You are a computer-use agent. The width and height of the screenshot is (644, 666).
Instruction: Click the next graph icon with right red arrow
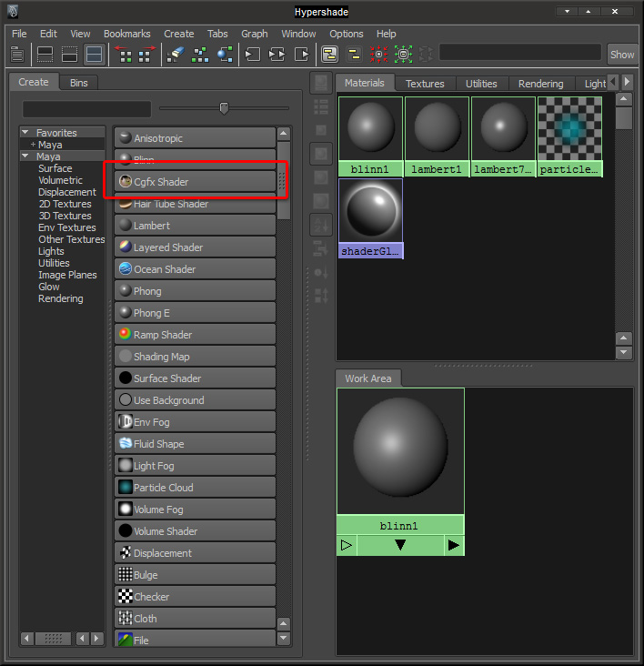coord(146,55)
